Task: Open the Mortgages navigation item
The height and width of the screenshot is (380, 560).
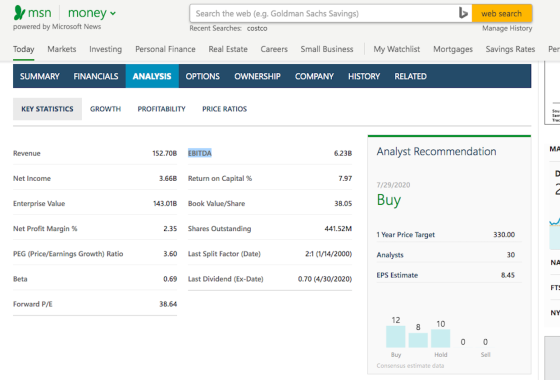Action: tap(453, 49)
